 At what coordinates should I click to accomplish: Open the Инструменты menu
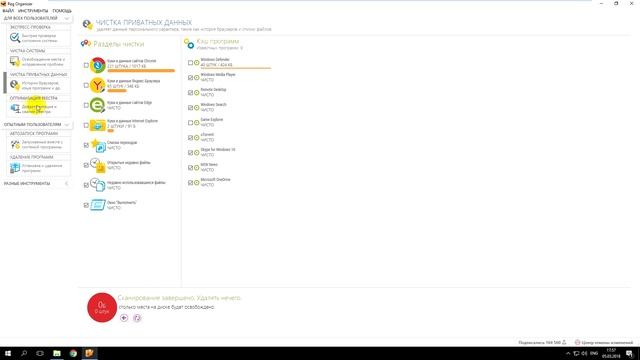click(33, 11)
